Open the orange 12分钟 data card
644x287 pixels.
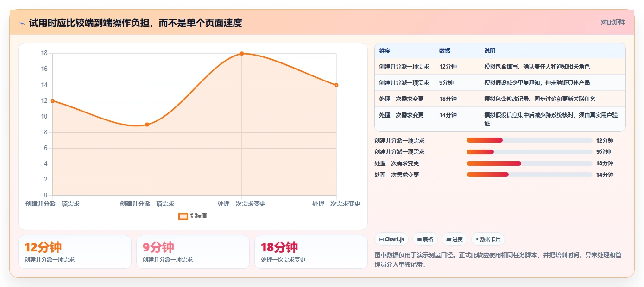75,252
